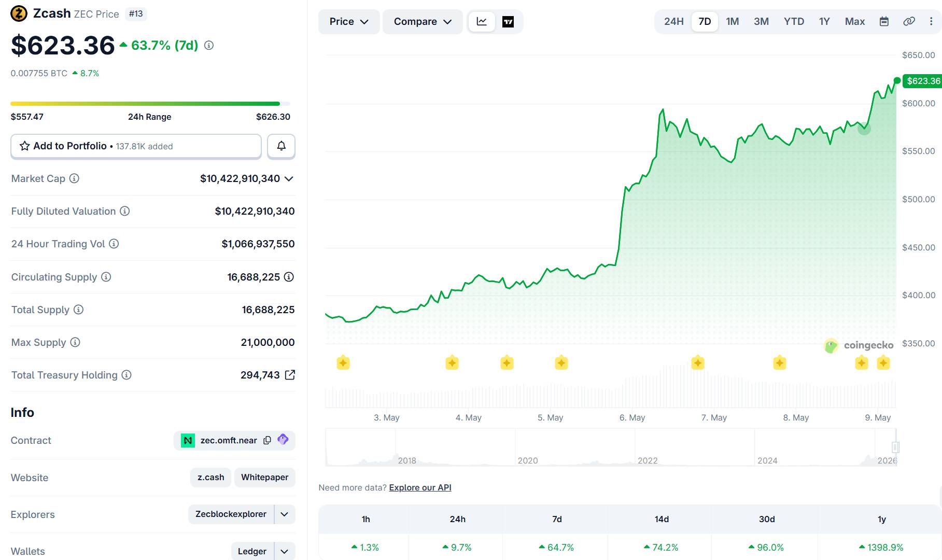Copy chart link with chain icon
The height and width of the screenshot is (560, 942).
coord(909,21)
